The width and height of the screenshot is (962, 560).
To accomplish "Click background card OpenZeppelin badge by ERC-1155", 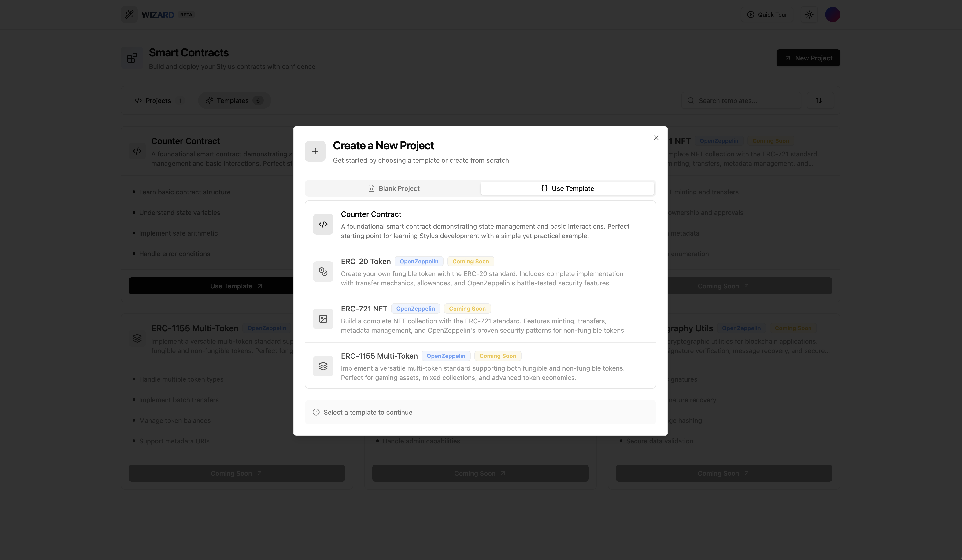I will click(266, 328).
